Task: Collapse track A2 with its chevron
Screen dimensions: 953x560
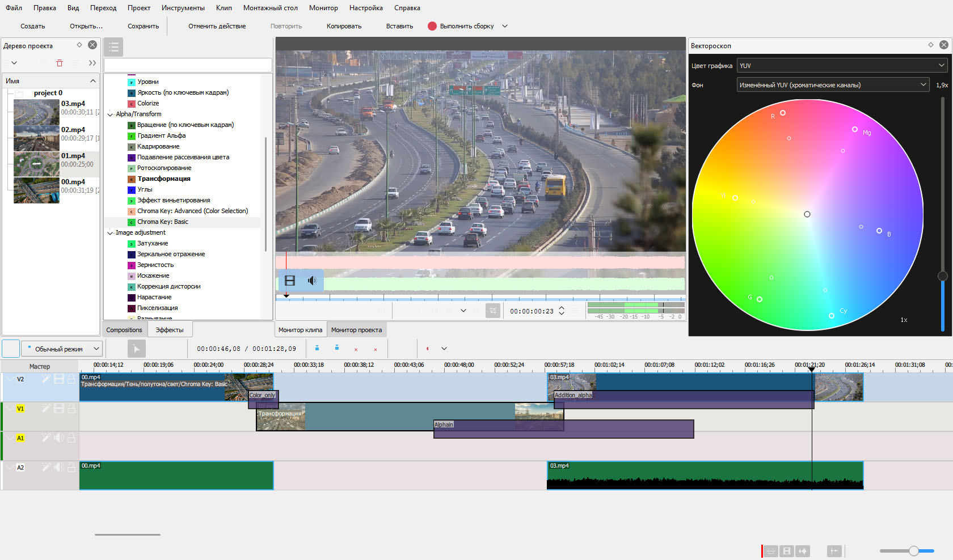Action: coord(10,467)
